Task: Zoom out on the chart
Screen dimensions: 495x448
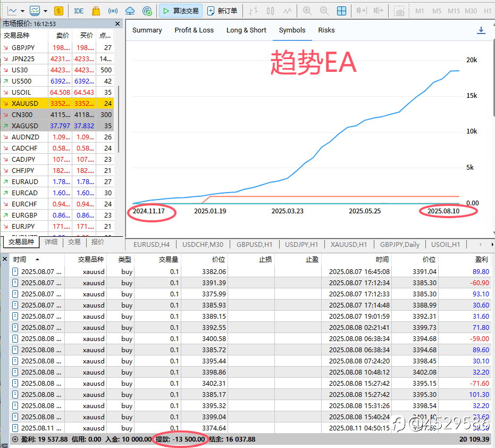Action: click(324, 11)
